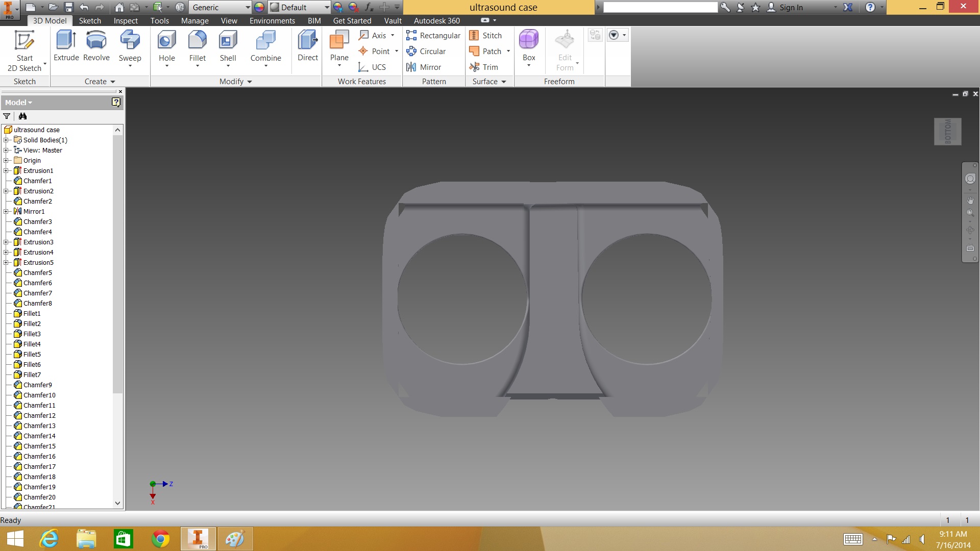Switch to the Inspect ribbon tab
Image resolution: width=980 pixels, height=551 pixels.
coord(126,20)
